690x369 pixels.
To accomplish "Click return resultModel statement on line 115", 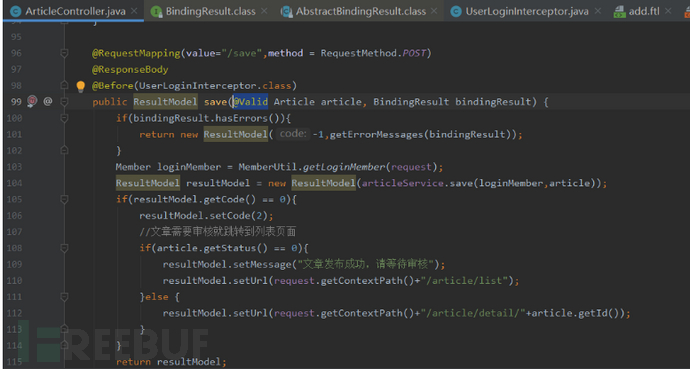I will [171, 362].
